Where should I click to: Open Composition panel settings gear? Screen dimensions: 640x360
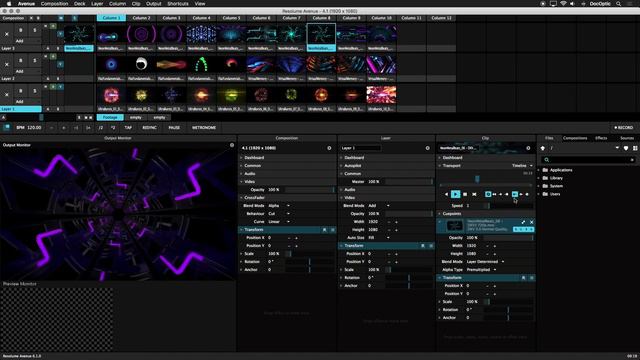pos(329,148)
